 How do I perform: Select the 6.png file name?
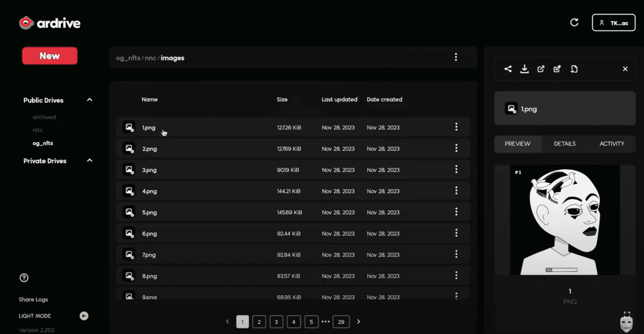[x=149, y=234]
